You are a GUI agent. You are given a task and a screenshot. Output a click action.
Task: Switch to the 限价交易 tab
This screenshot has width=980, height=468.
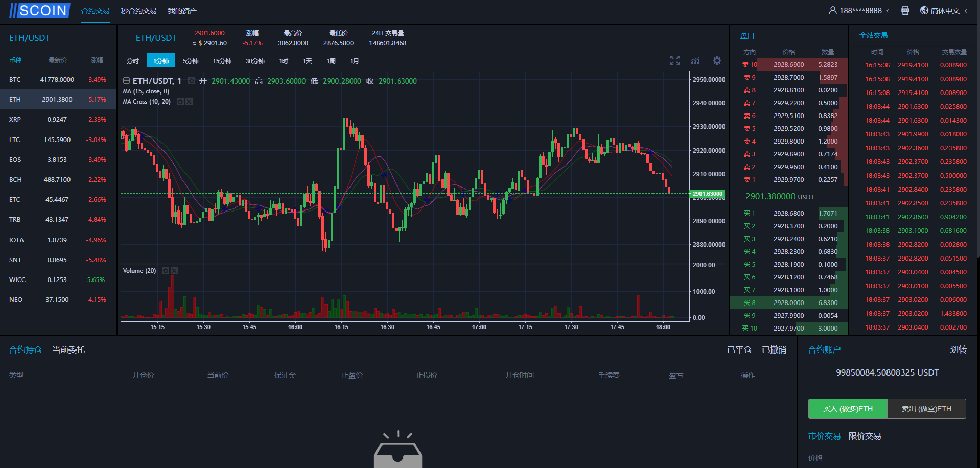(865, 436)
